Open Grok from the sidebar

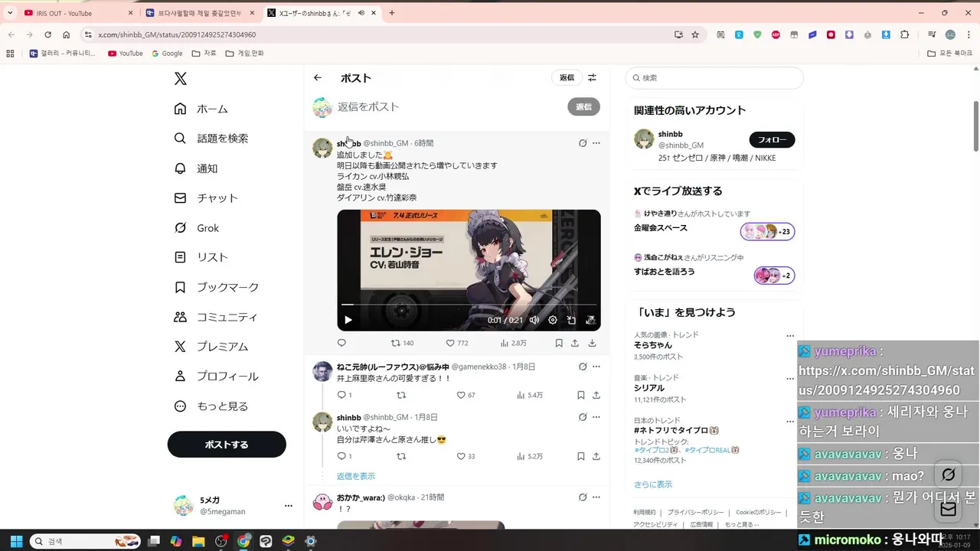pos(197,228)
